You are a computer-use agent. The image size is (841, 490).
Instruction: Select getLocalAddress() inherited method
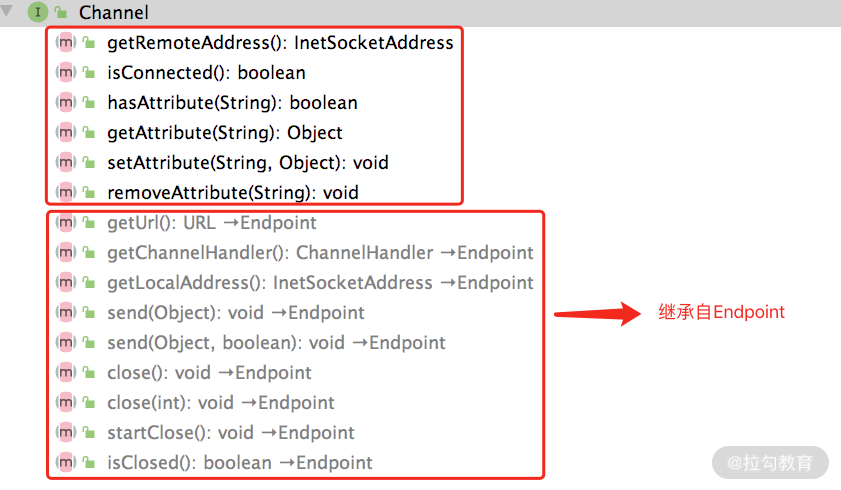[x=320, y=283]
